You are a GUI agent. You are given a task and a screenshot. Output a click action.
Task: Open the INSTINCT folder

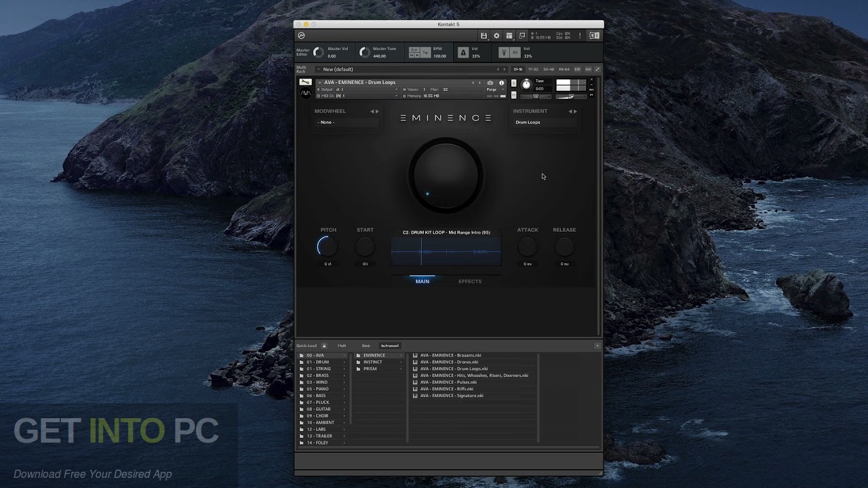tap(379, 362)
